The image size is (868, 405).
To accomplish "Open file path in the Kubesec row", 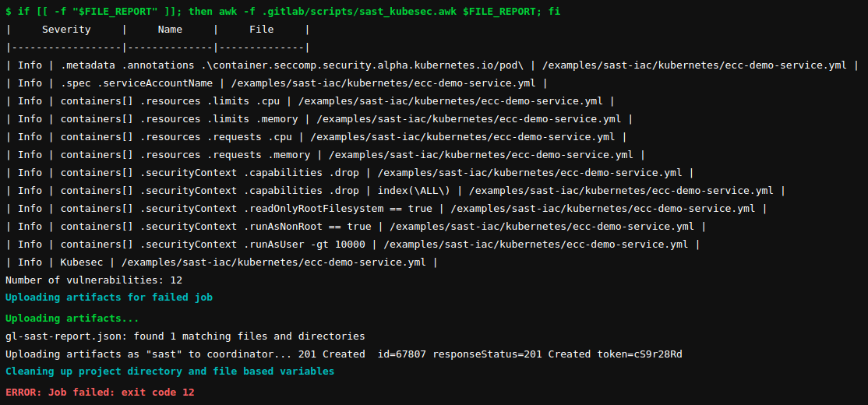I will 273,262.
